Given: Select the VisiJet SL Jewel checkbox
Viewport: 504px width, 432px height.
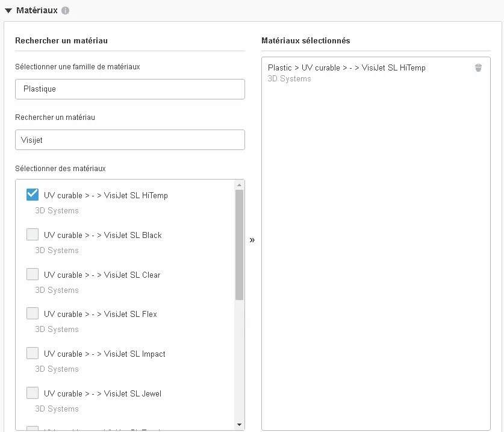Looking at the screenshot, I should pyautogui.click(x=33, y=393).
